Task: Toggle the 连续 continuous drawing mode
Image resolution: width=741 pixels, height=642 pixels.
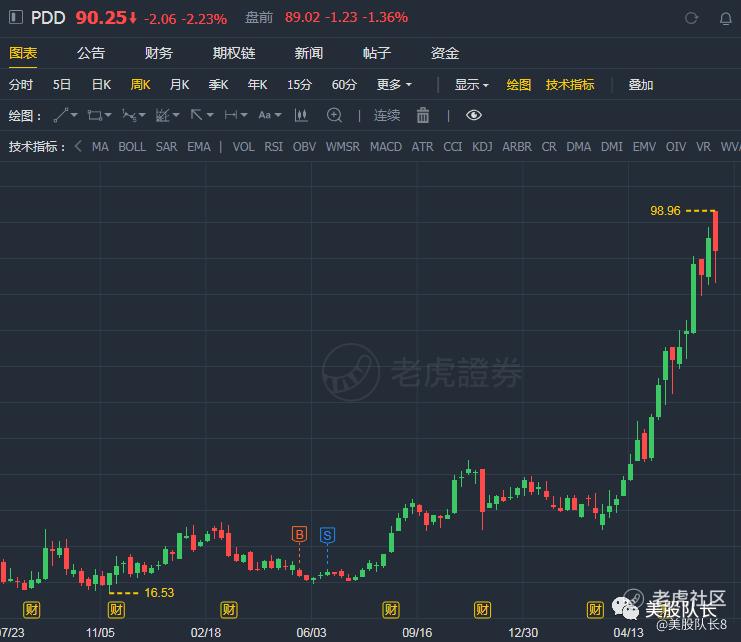Action: (x=387, y=115)
